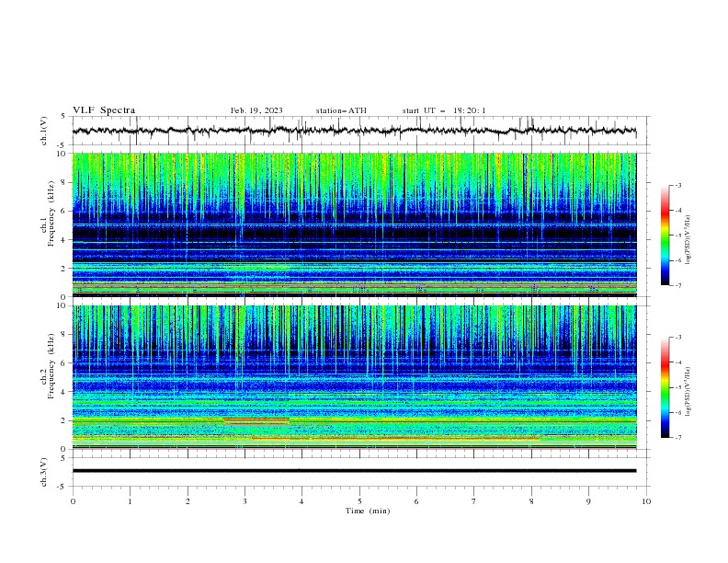Click the ch.3 flat black voltage trace

pos(354,471)
